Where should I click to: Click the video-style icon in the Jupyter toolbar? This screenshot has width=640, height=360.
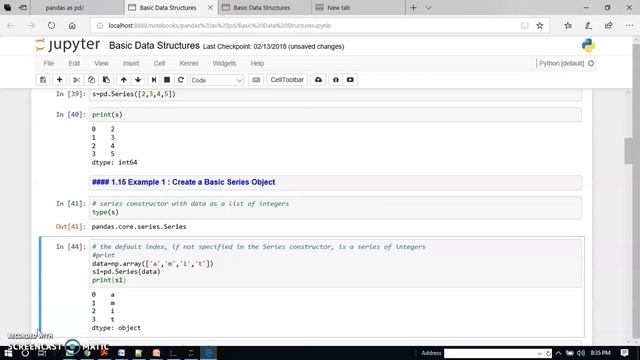pyautogui.click(x=350, y=80)
